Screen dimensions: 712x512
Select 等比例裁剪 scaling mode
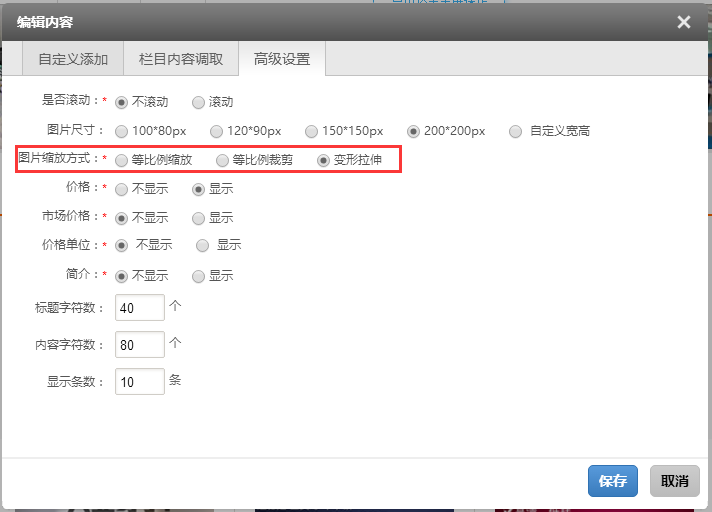pos(222,160)
